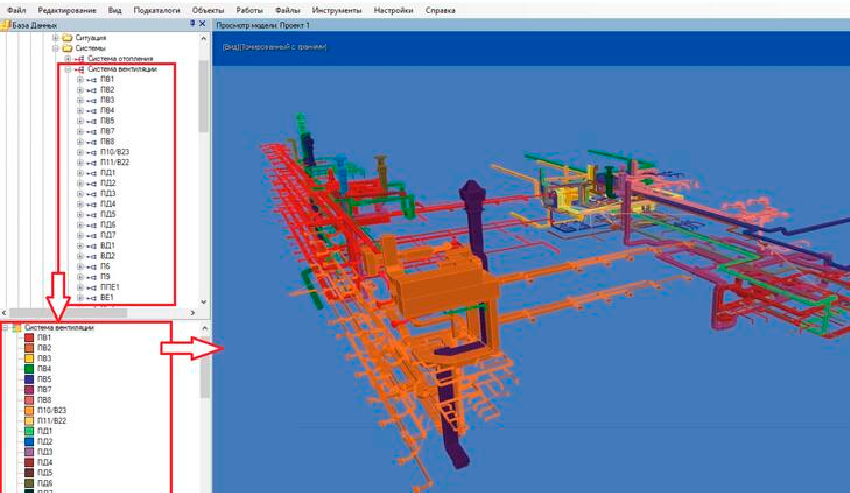Close the База Данных panel
The width and height of the screenshot is (850, 493).
(x=203, y=23)
